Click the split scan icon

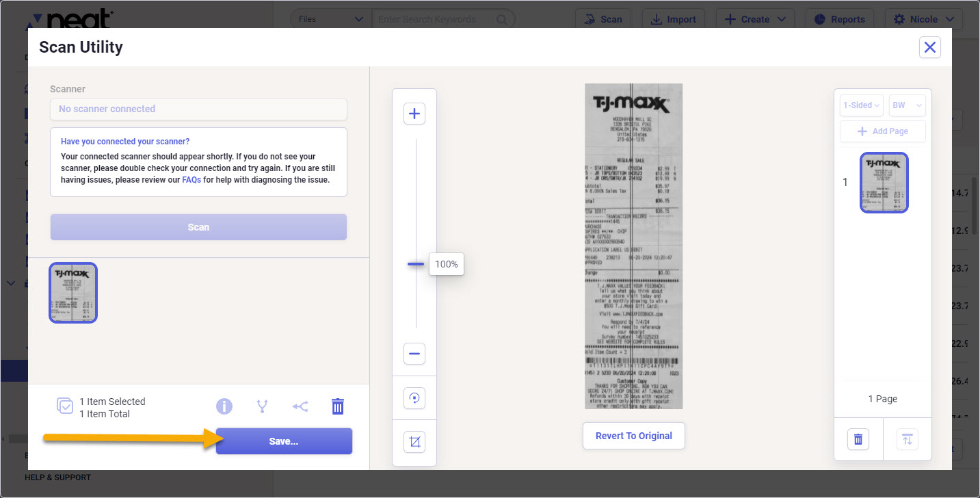262,406
